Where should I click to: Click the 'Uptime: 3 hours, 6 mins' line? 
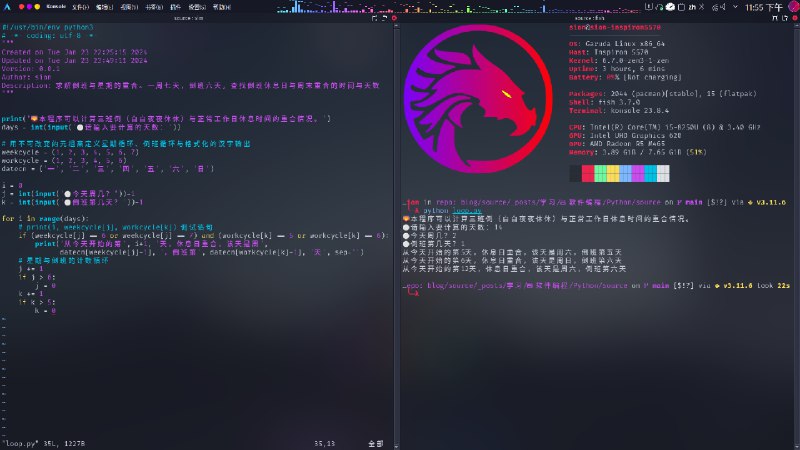tap(617, 68)
